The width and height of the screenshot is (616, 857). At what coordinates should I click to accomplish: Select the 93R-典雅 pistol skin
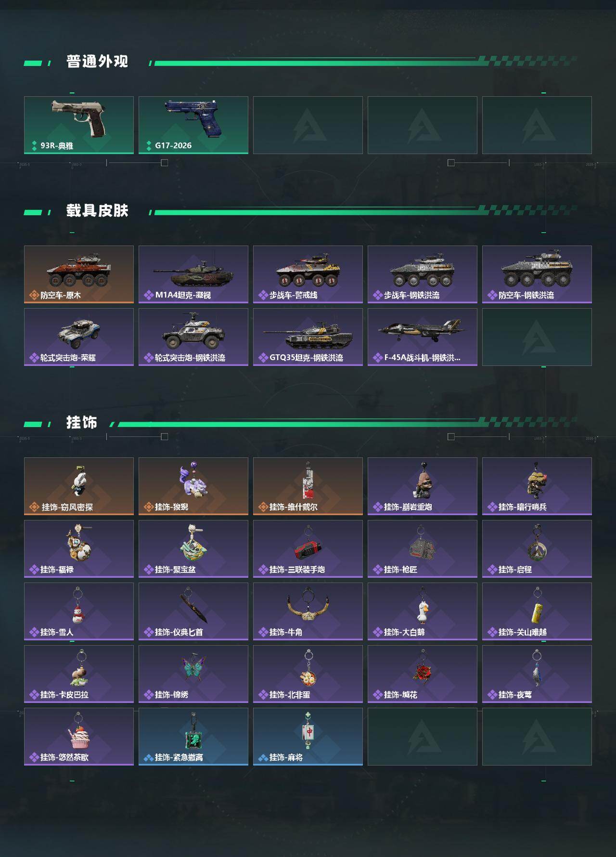79,125
